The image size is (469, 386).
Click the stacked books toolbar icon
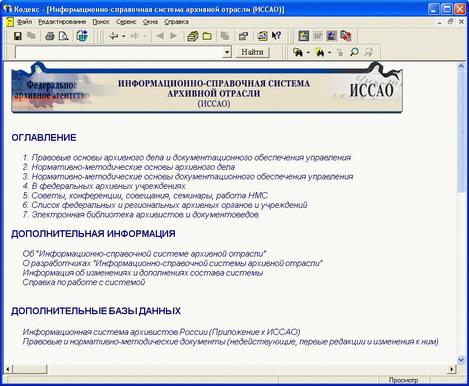[x=193, y=36]
